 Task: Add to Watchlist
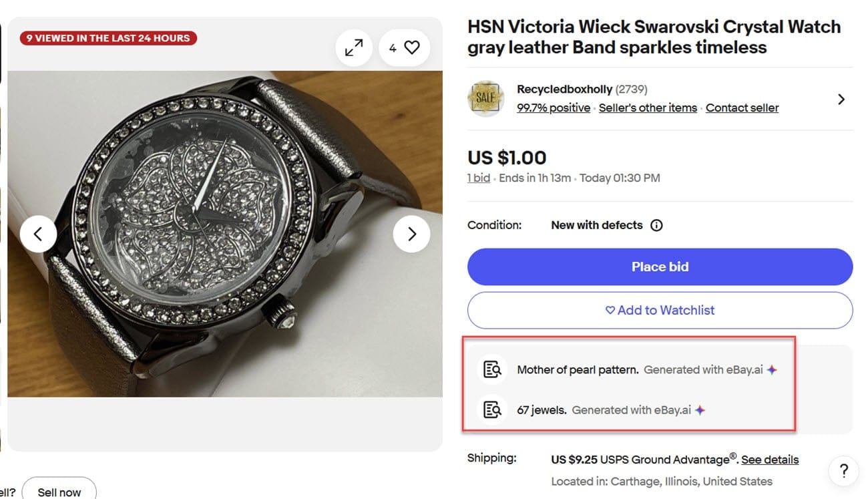pos(660,310)
